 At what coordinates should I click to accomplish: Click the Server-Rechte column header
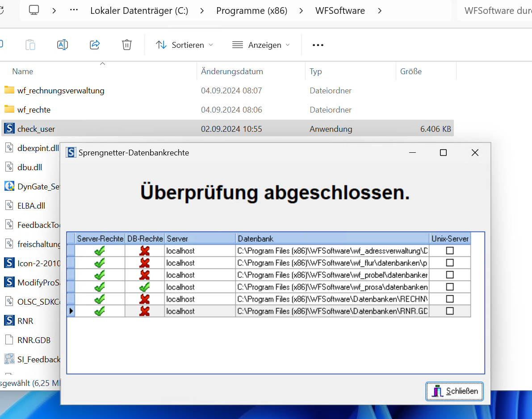click(100, 239)
